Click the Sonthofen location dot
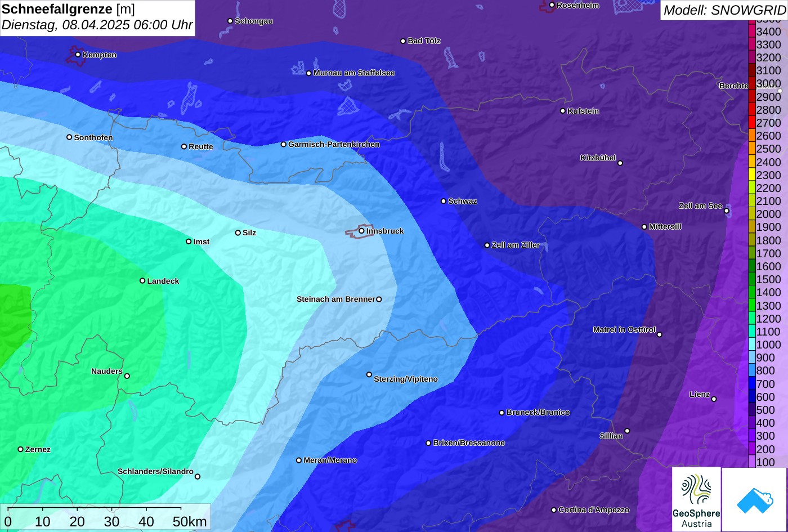This screenshot has width=788, height=532. pos(69,137)
